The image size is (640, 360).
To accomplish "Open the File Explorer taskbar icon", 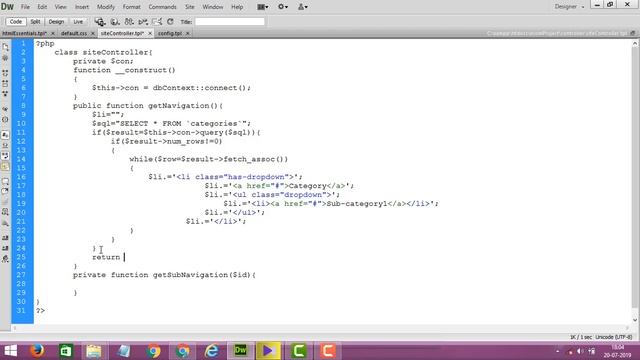I will click(x=94, y=351).
